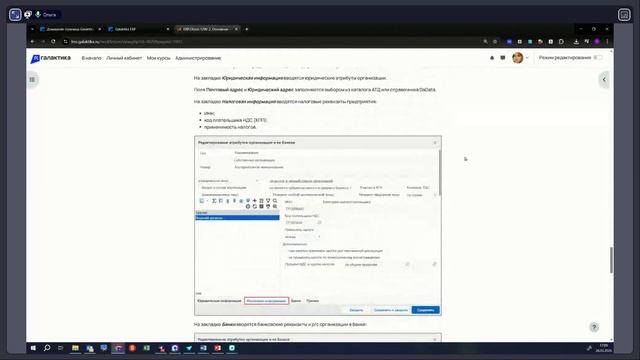The image size is (640, 360).
Task: Click the Галактика logo
Action: pos(51,58)
